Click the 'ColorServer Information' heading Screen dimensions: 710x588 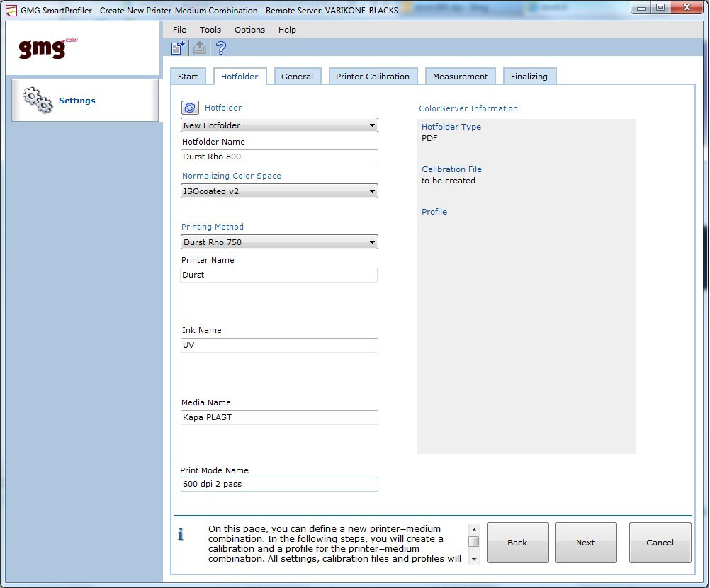pyautogui.click(x=468, y=108)
